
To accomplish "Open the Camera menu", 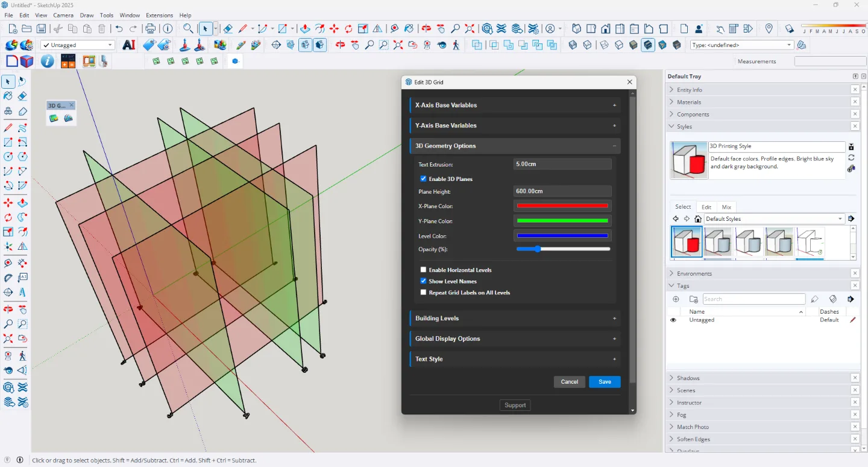I will point(63,15).
